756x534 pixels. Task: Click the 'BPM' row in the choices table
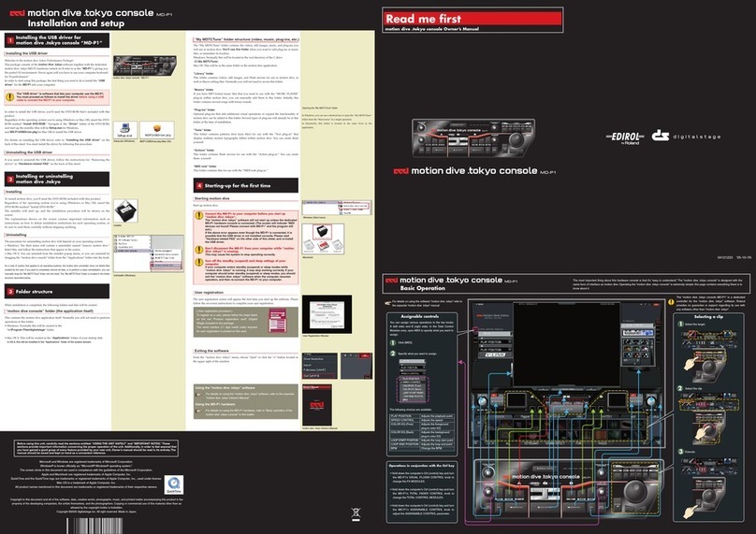coord(422,448)
